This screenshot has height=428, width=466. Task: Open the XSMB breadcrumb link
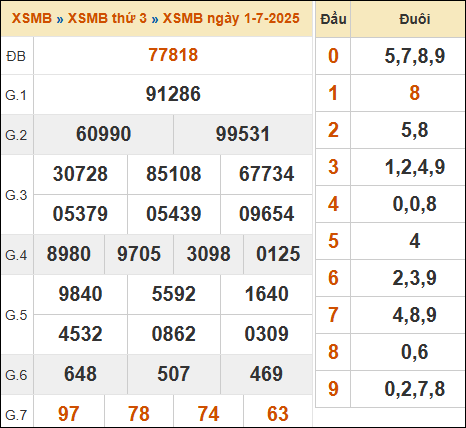(x=32, y=18)
